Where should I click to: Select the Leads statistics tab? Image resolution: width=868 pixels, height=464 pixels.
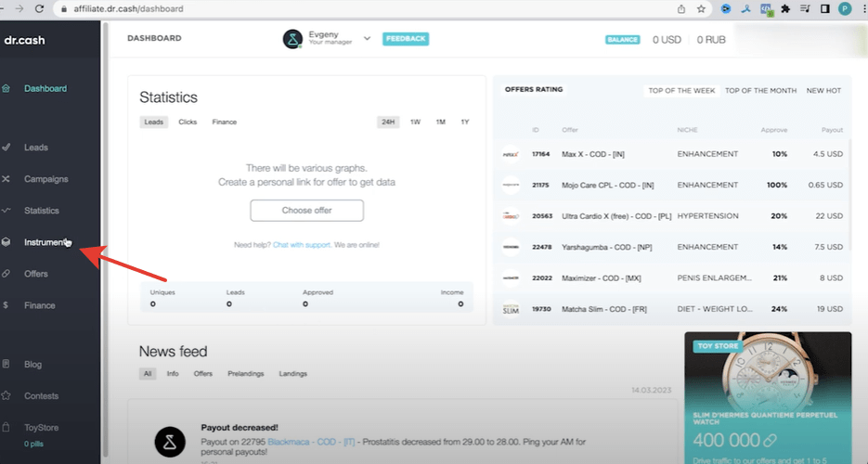[154, 122]
